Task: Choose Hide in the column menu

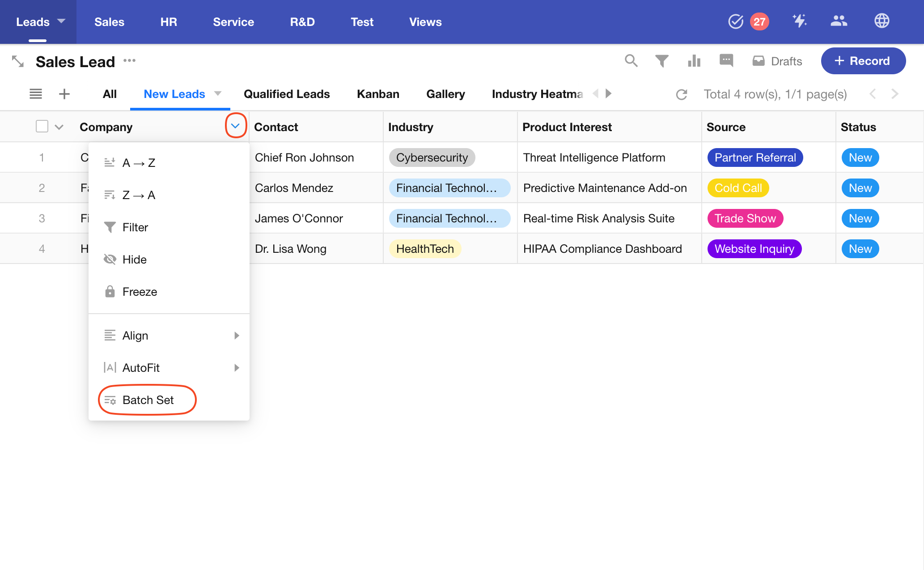Action: pyautogui.click(x=134, y=259)
